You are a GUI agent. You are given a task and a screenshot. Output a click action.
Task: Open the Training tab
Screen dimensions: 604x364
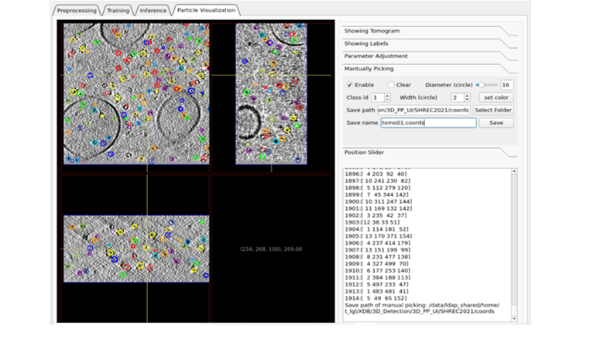coord(117,11)
